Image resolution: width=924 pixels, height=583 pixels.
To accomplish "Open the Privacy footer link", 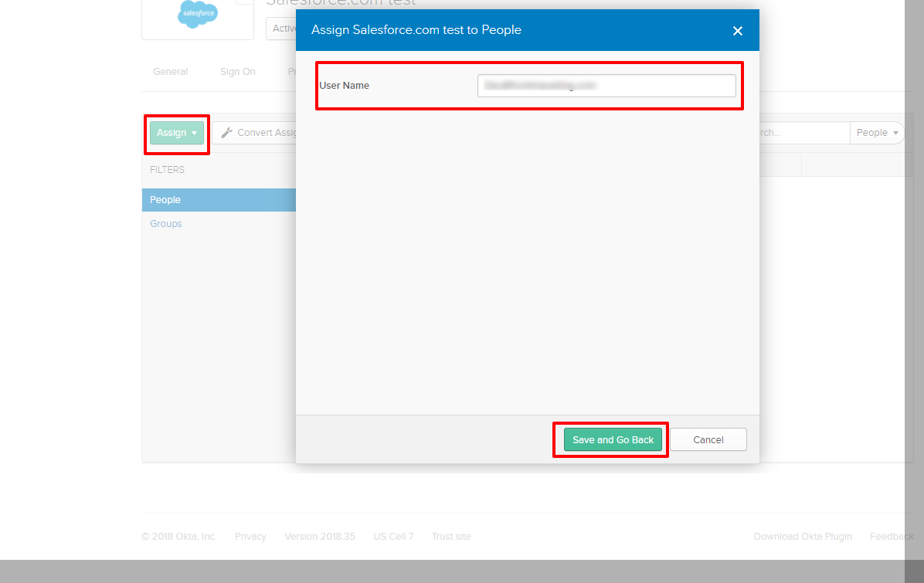I will pos(250,537).
